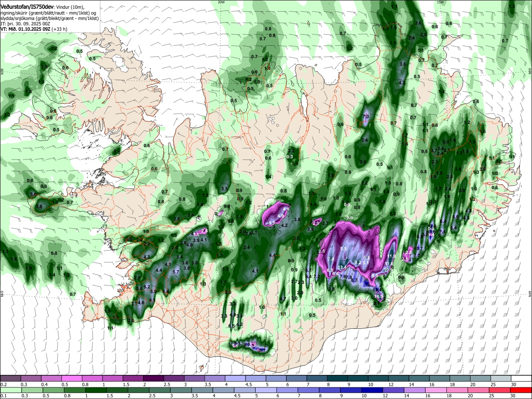The height and width of the screenshot is (399, 532).
Task: Select the 6.5 value near south coast
Action: pos(232,326)
